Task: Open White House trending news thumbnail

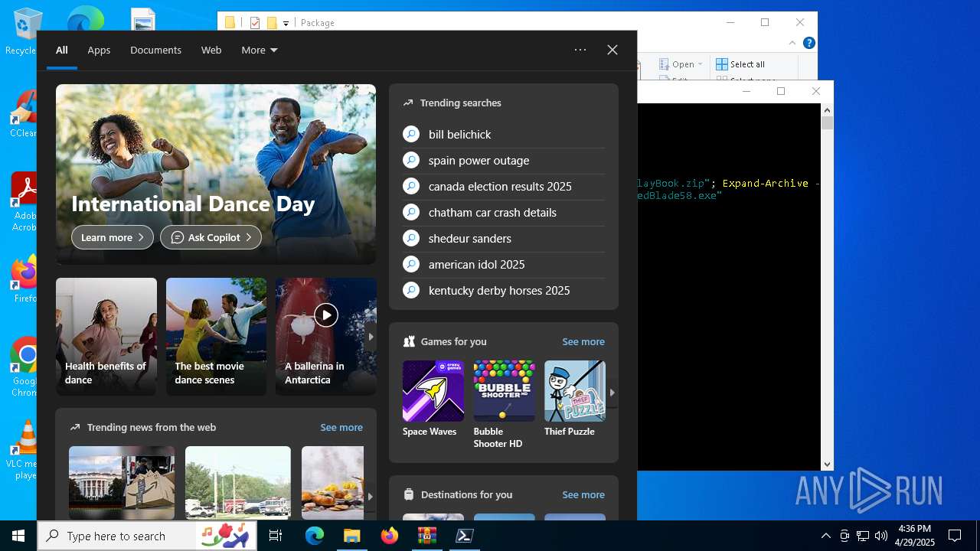Action: [x=122, y=483]
